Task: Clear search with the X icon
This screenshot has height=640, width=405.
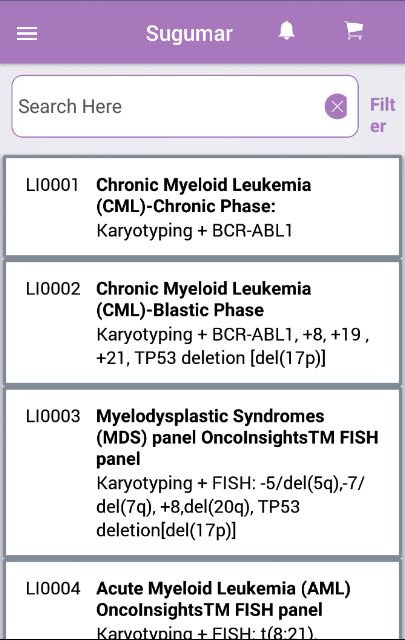Action: (x=336, y=107)
